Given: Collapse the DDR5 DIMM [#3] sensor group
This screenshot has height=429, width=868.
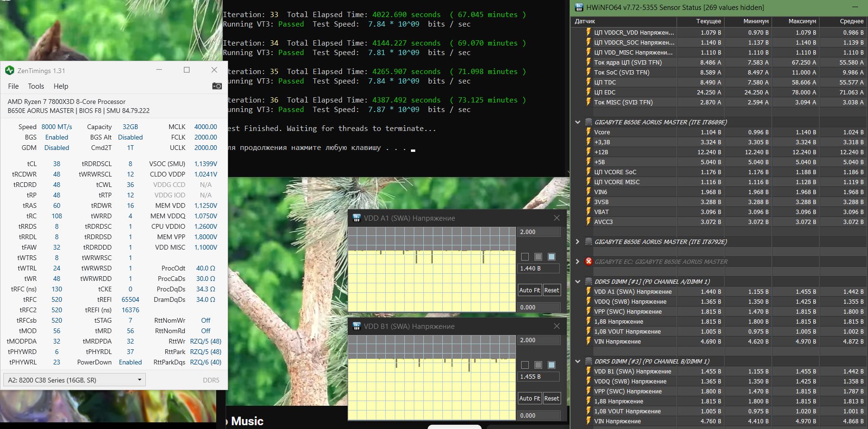Looking at the screenshot, I should pos(578,361).
